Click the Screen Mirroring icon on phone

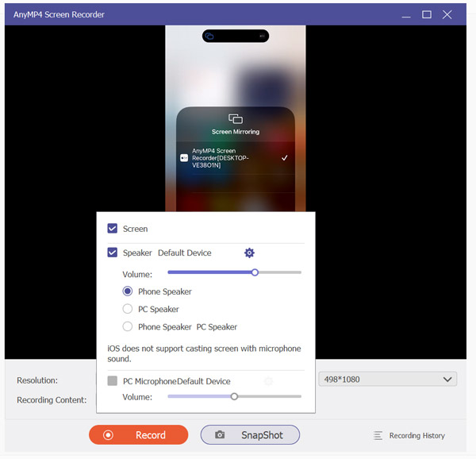pos(235,118)
